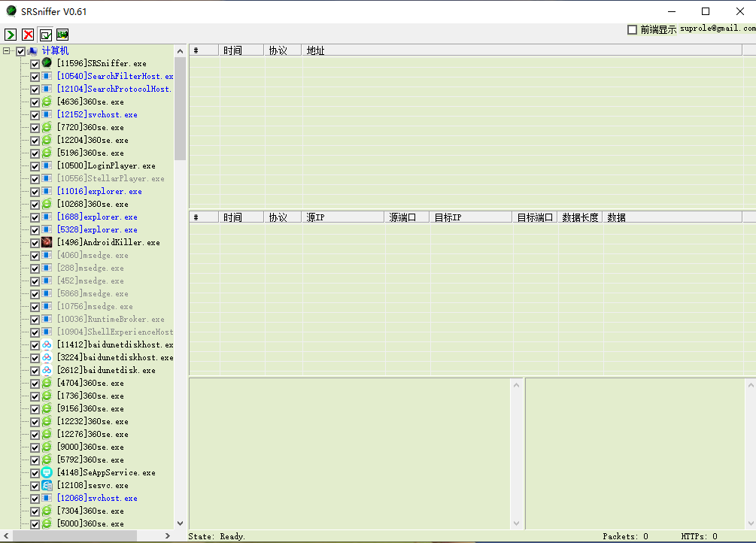Click icon of [11412]baidunetdiskhost process
Viewport: 756px width, 543px height.
pyautogui.click(x=47, y=344)
